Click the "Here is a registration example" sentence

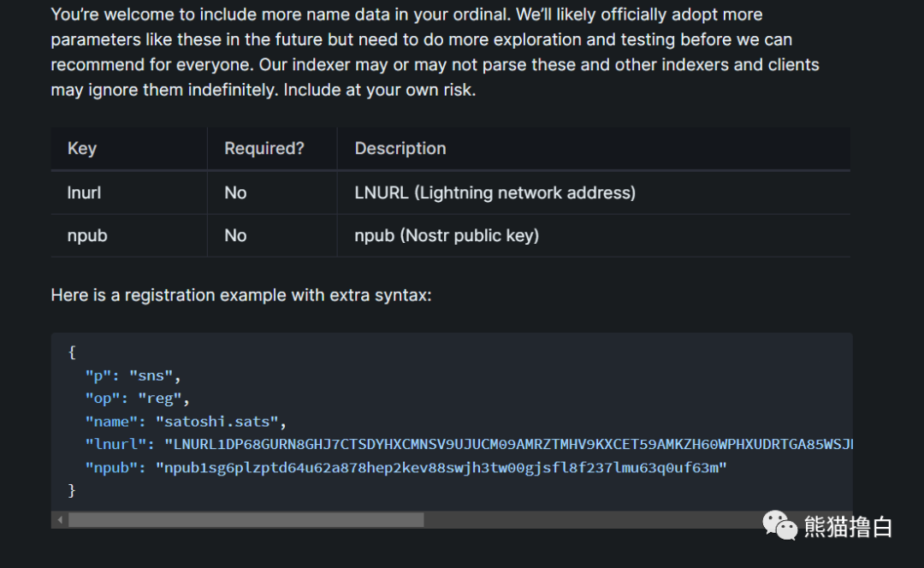[241, 295]
